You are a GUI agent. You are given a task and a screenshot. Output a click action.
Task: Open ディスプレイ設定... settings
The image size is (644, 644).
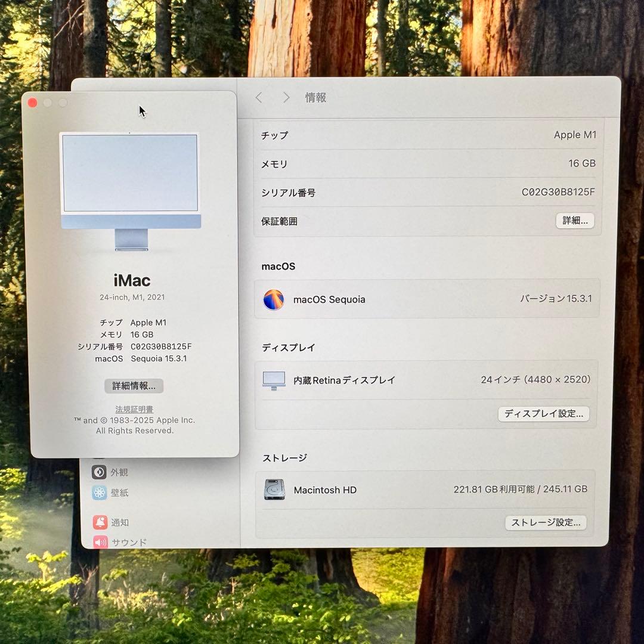pyautogui.click(x=543, y=414)
